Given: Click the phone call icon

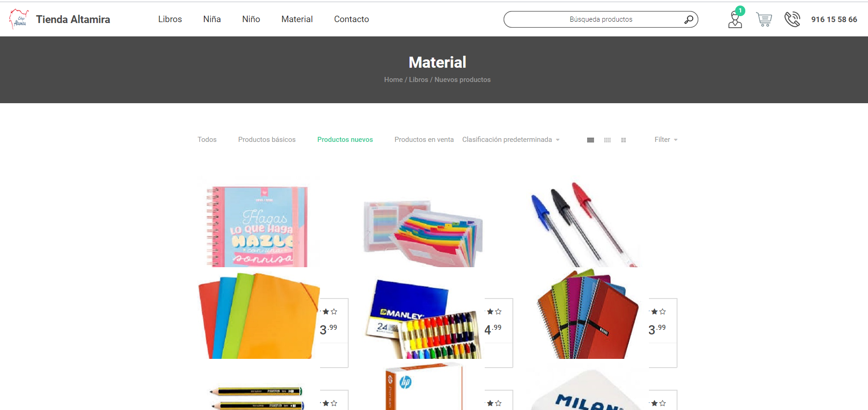Looking at the screenshot, I should coord(792,19).
